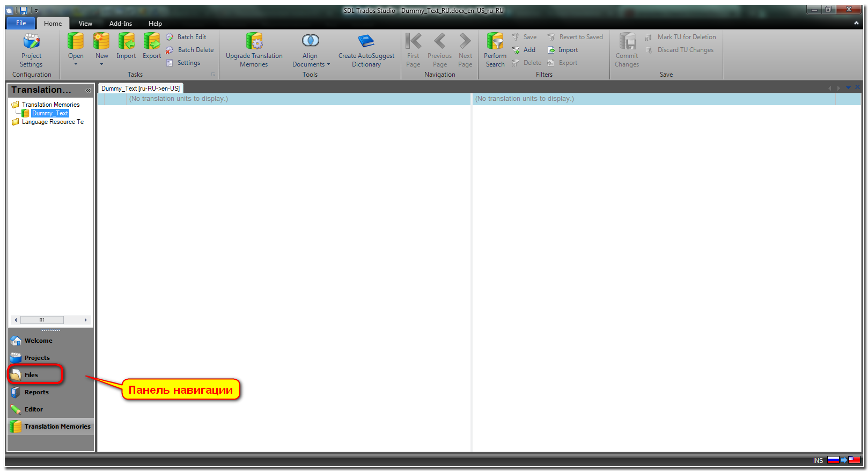Click the Perform Search filter icon
Viewport: 868px width, 471px height.
[x=495, y=41]
